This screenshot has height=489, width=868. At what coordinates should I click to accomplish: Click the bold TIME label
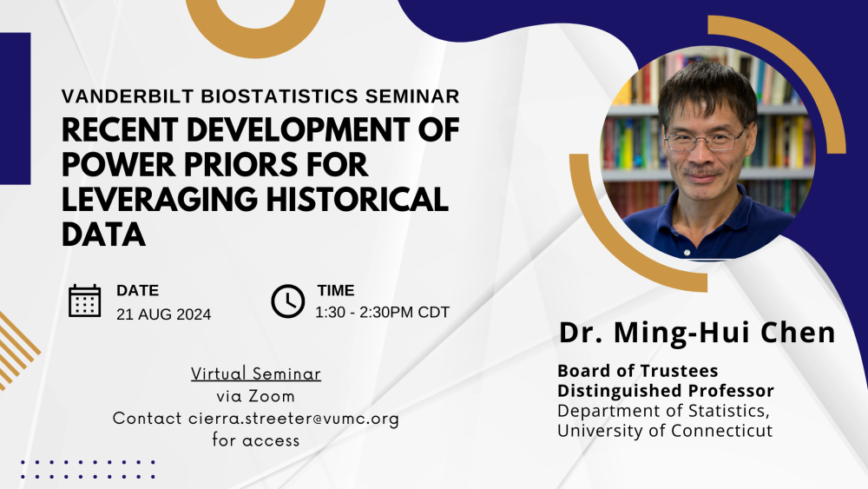(336, 291)
